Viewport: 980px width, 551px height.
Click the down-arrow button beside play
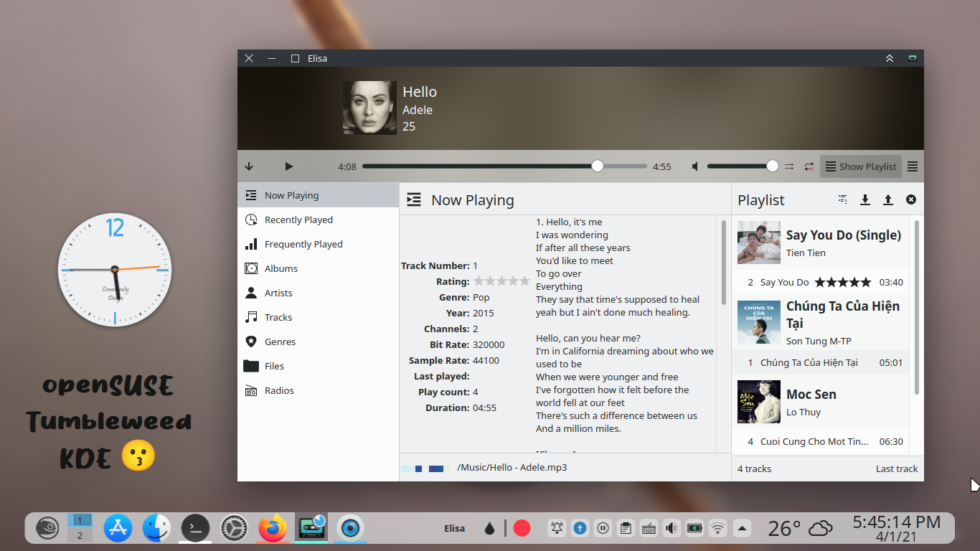249,166
